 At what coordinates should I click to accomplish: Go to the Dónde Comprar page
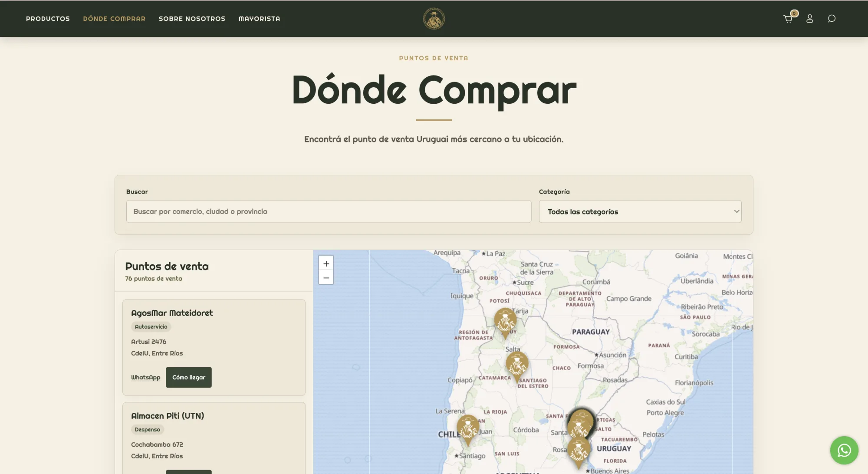tap(114, 19)
